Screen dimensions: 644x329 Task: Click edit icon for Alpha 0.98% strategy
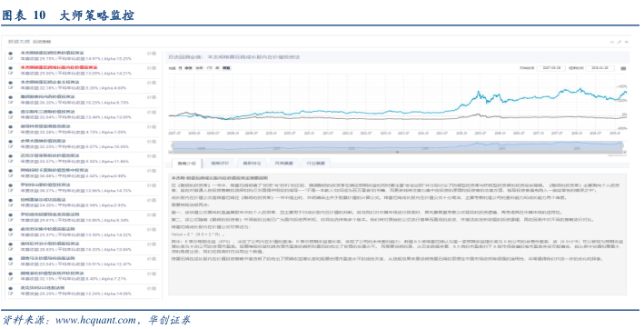point(11,176)
